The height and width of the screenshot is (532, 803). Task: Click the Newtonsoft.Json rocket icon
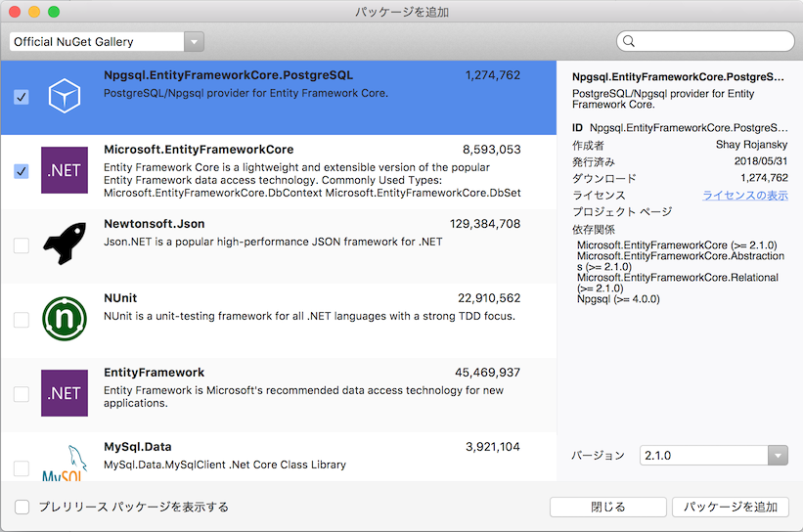(65, 244)
